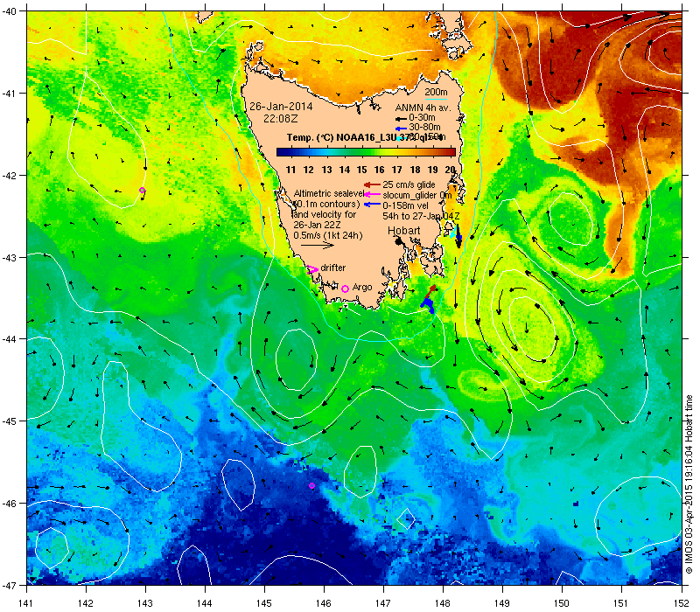Click the blue 30-80m ANMN legend arrow
Viewport: 700px width, 612px height.
click(x=401, y=129)
